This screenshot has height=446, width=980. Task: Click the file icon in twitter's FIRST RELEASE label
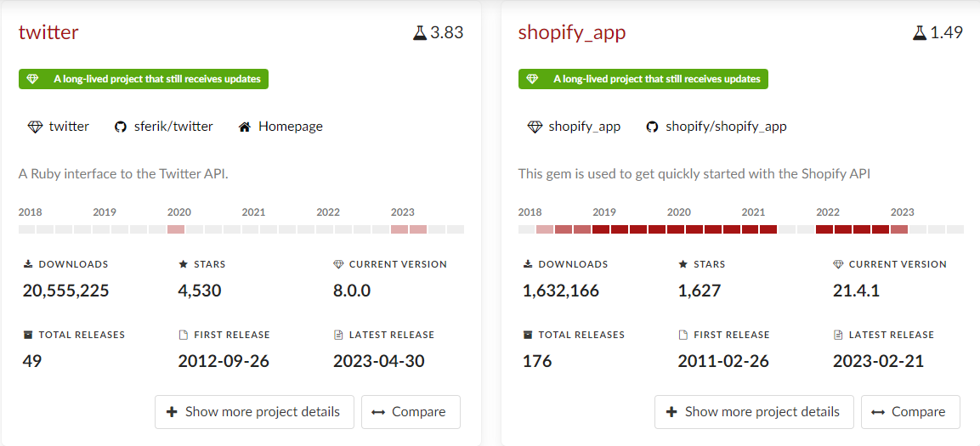click(x=183, y=335)
